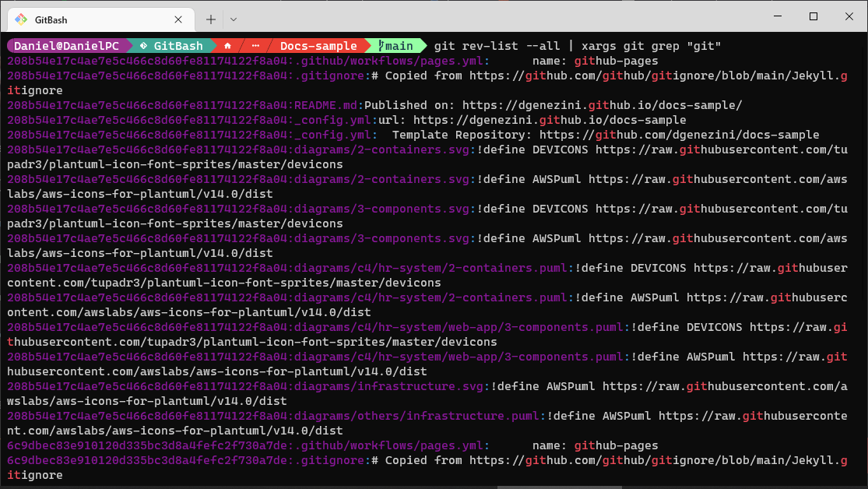
Task: Click the home icon in prompt
Action: (x=227, y=46)
